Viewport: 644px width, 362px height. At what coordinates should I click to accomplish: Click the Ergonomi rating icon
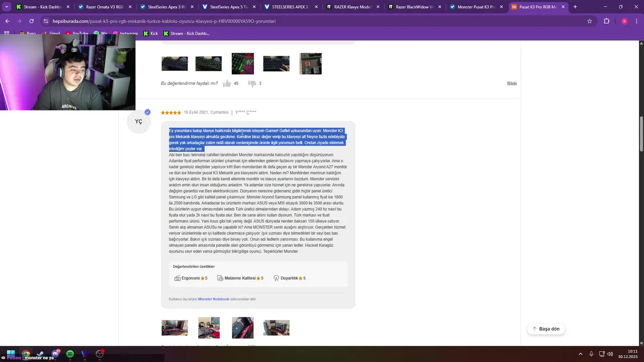point(177,278)
